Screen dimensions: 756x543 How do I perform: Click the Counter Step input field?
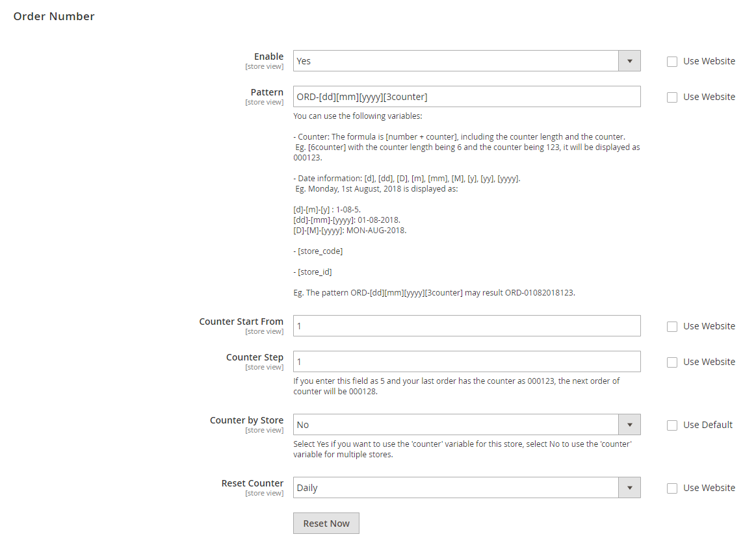(x=467, y=362)
